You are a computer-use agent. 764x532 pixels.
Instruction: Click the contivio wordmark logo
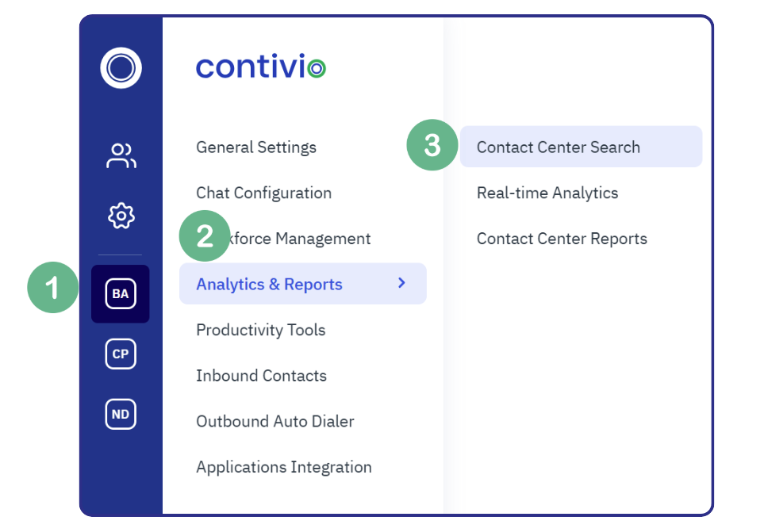coord(261,67)
